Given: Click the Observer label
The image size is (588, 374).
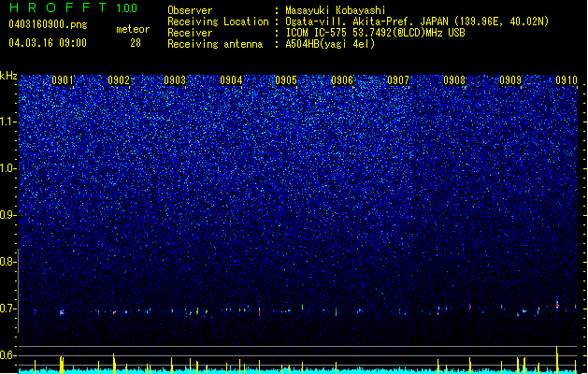Looking at the screenshot, I should coord(190,10).
